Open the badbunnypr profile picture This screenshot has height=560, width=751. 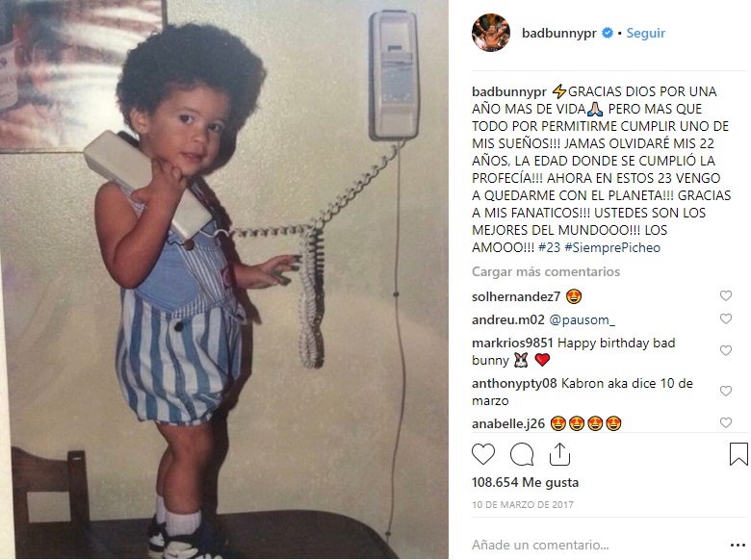(490, 33)
